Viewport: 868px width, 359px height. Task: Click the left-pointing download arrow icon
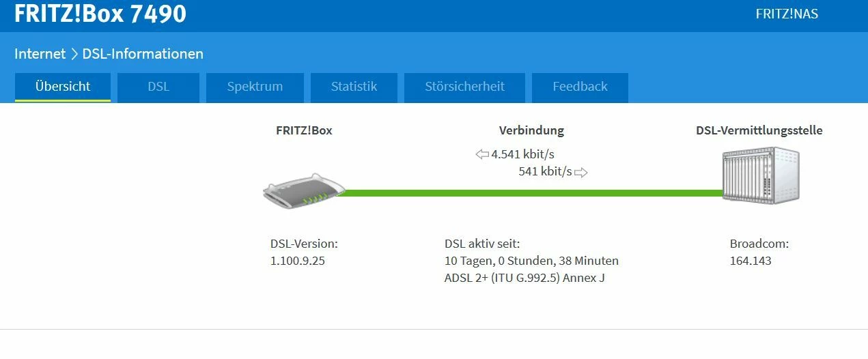click(x=482, y=154)
